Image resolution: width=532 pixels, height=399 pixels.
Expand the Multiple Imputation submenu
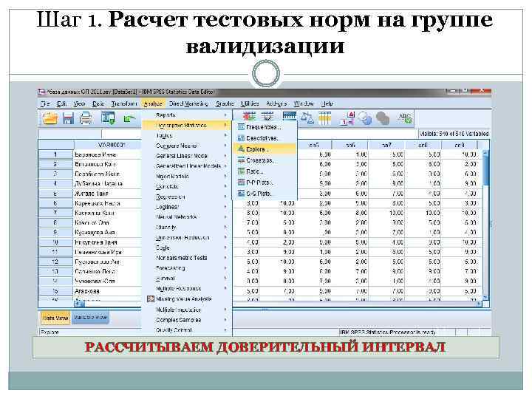[x=187, y=310]
